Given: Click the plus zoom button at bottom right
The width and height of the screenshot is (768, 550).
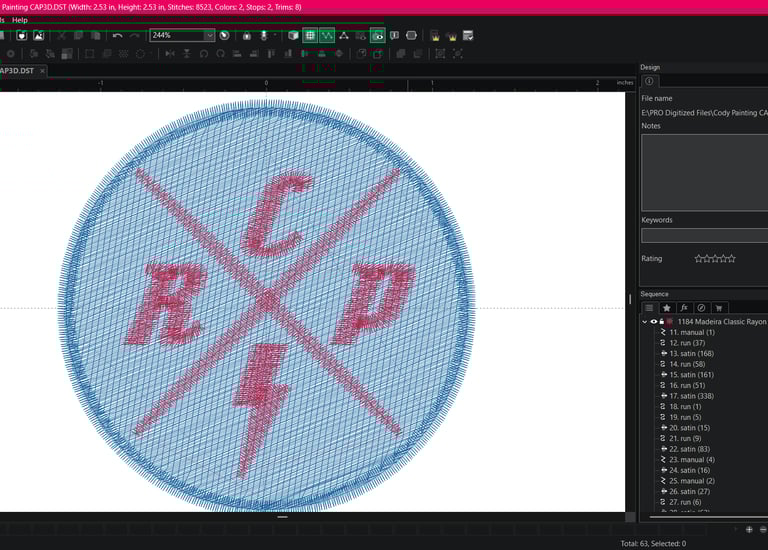Looking at the screenshot, I should (749, 529).
